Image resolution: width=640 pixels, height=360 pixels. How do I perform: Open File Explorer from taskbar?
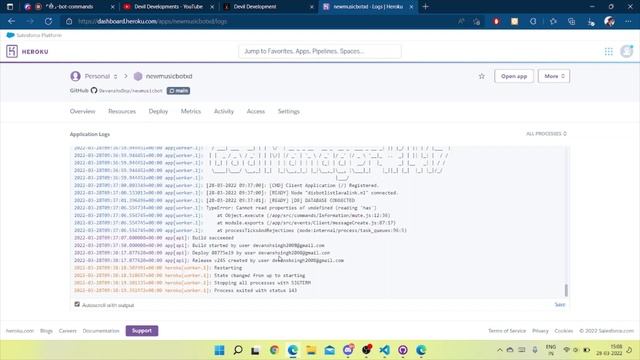click(311, 350)
